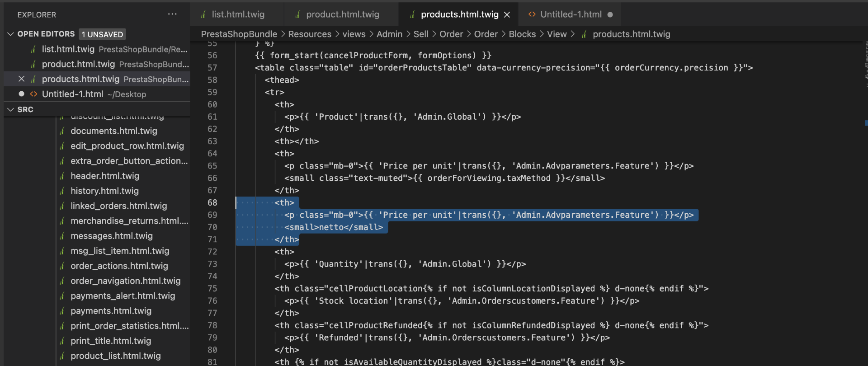This screenshot has width=868, height=366.
Task: Click Resources in breadcrumb path
Action: 310,34
